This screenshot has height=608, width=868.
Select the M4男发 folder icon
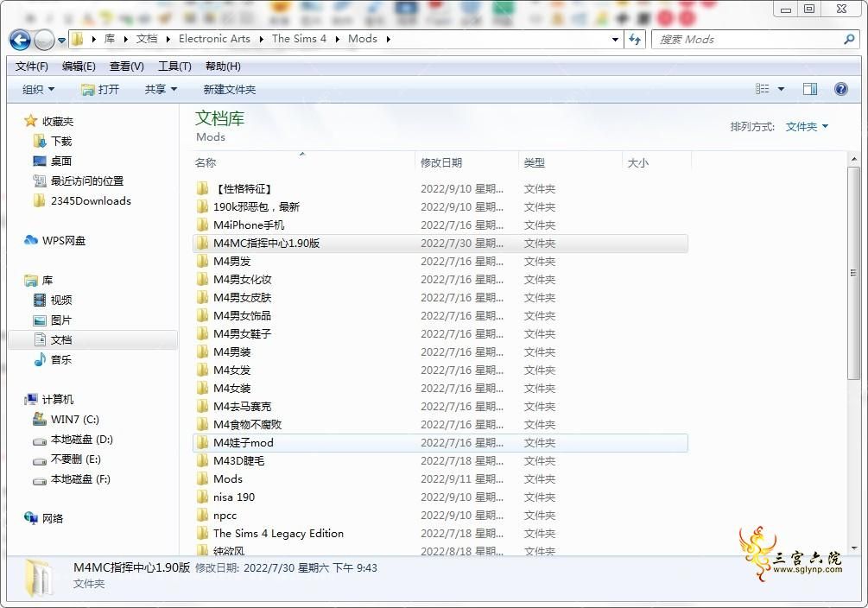click(202, 262)
